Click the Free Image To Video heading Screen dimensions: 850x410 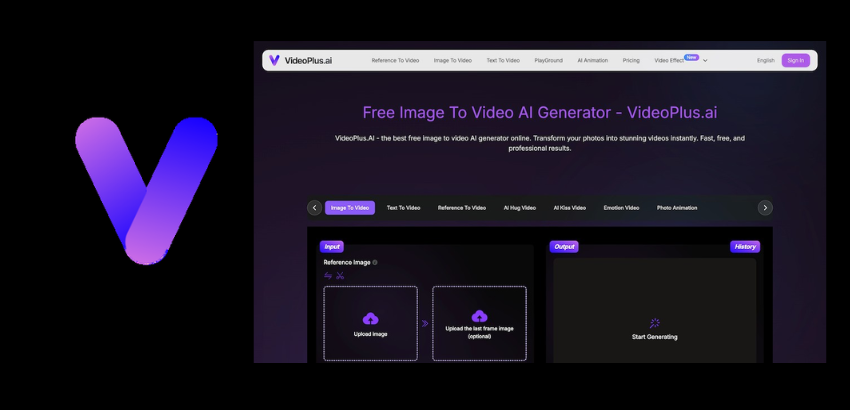pyautogui.click(x=540, y=113)
